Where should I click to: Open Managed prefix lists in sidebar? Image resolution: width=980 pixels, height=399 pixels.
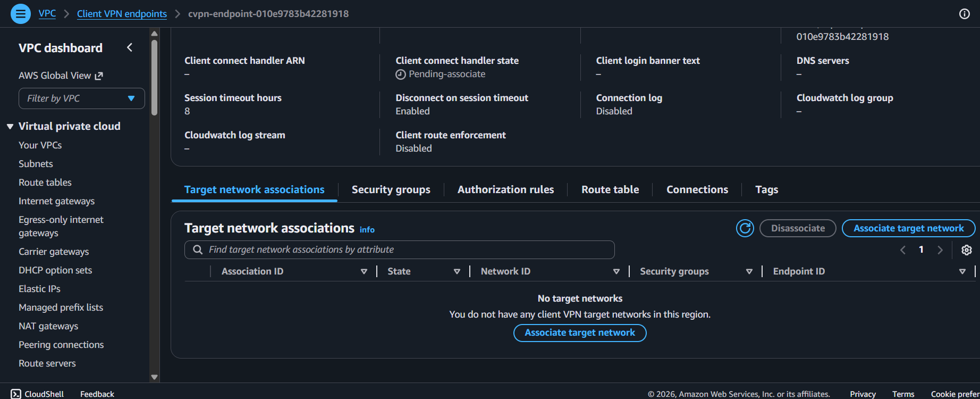coord(61,307)
